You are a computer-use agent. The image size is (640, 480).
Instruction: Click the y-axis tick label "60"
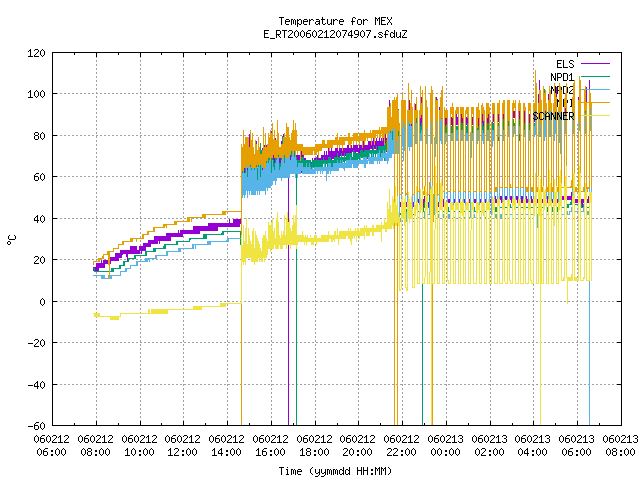[39, 177]
